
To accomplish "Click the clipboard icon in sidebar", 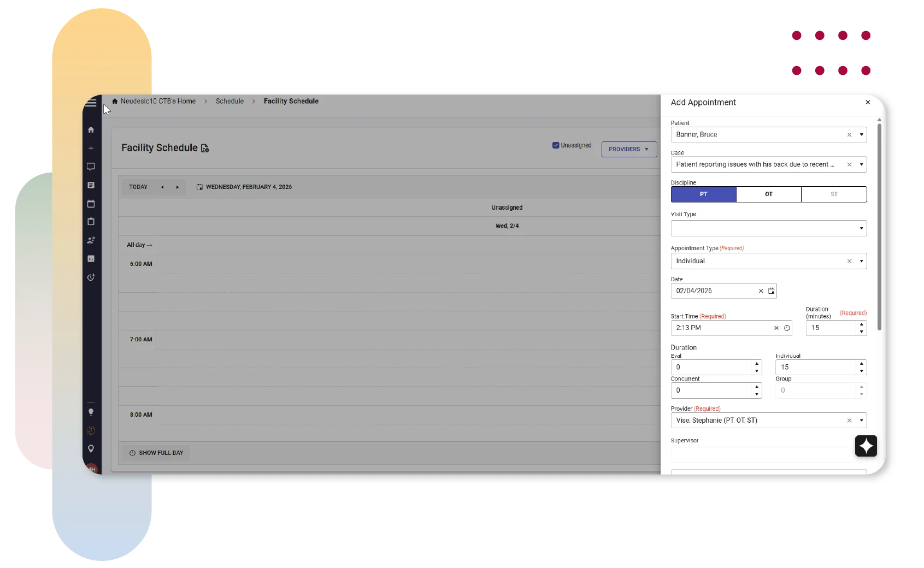I will tap(91, 222).
